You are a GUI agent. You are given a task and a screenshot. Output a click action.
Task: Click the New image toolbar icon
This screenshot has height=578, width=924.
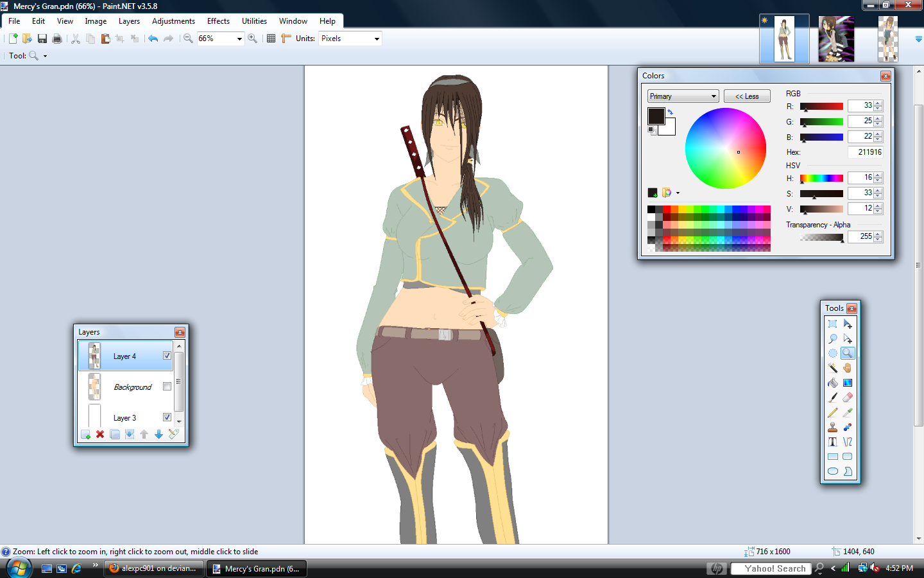12,39
